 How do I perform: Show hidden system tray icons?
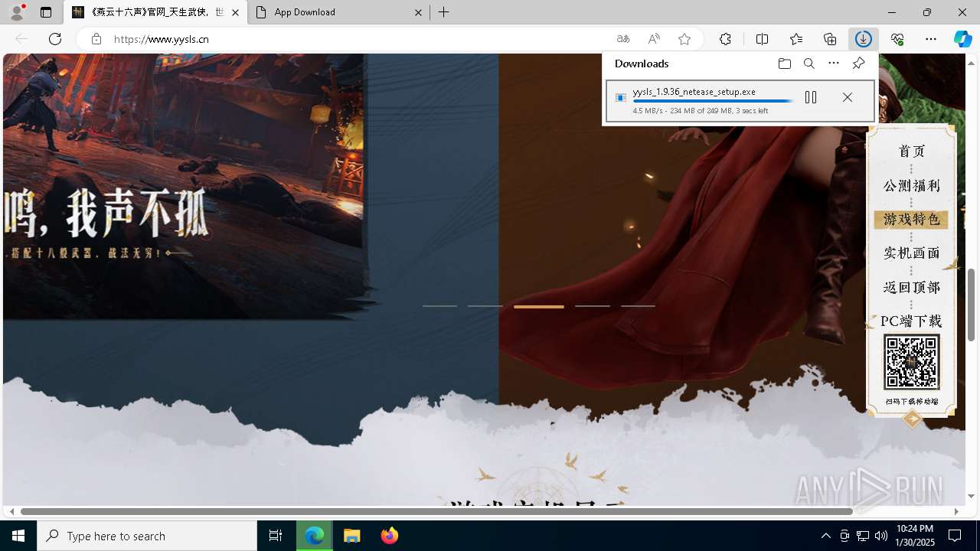click(825, 536)
